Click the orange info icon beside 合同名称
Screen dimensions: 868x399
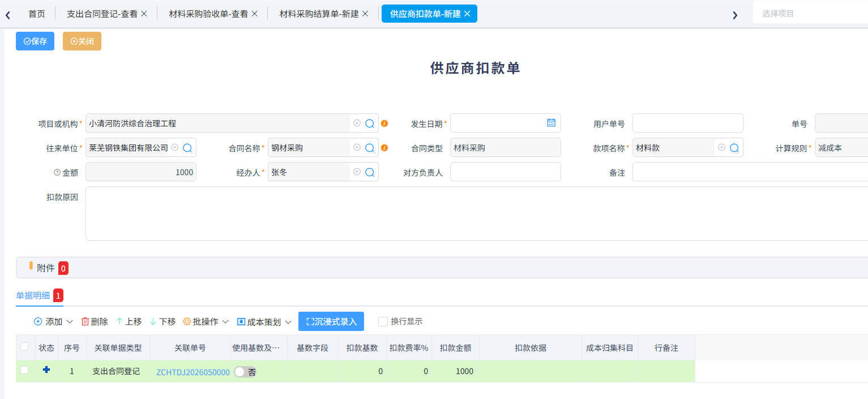click(384, 148)
